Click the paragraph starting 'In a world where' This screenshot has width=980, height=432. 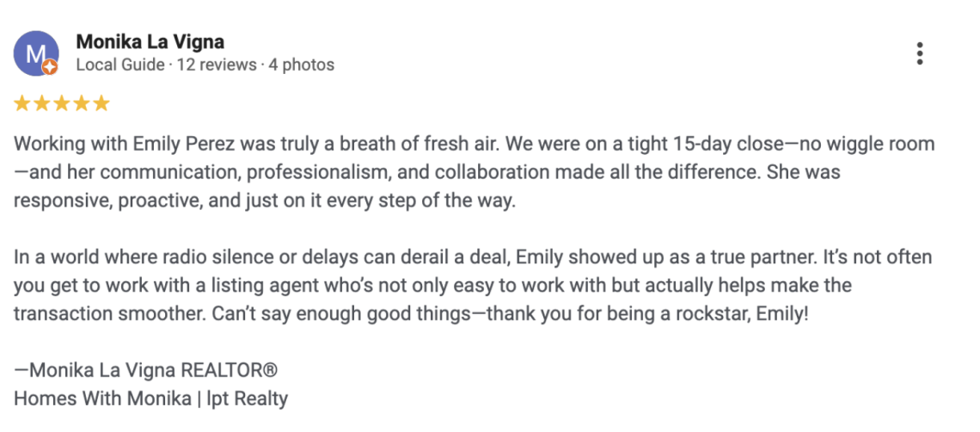[x=473, y=286]
